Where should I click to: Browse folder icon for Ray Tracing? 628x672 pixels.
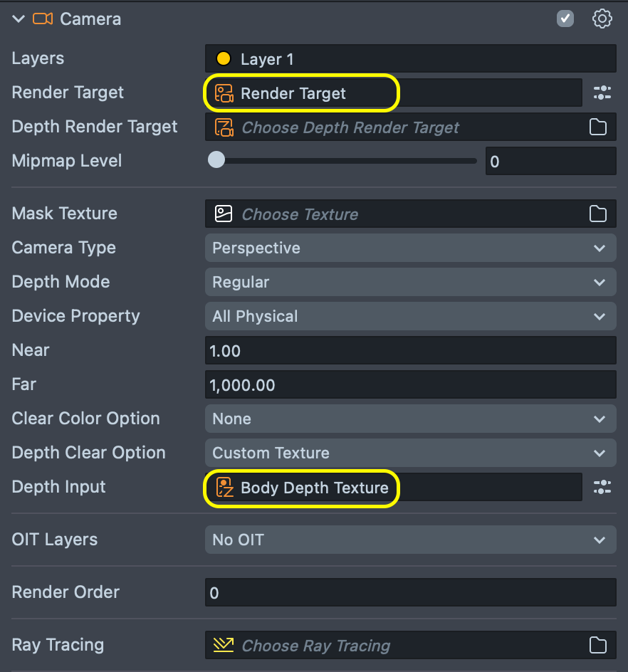click(598, 645)
